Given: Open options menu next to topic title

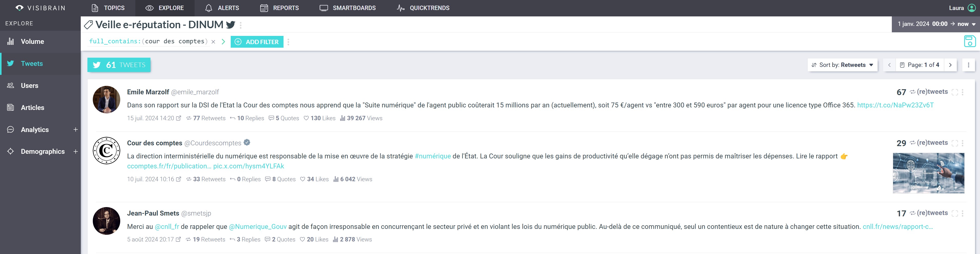Looking at the screenshot, I should tap(240, 25).
